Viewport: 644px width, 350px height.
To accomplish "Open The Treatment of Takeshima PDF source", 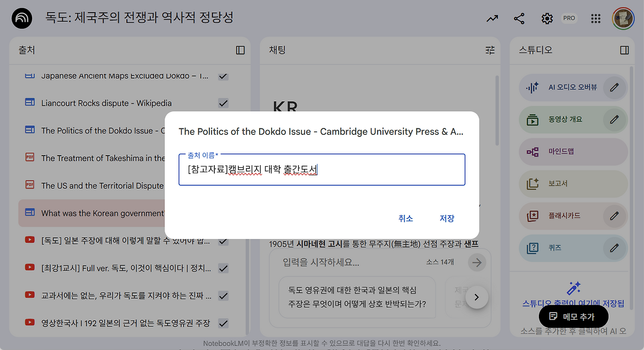I will click(103, 158).
